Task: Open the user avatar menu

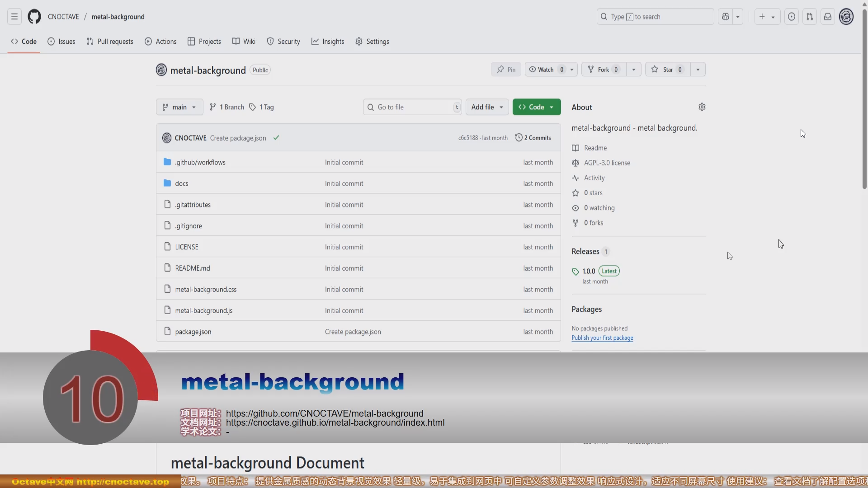Action: (x=846, y=17)
